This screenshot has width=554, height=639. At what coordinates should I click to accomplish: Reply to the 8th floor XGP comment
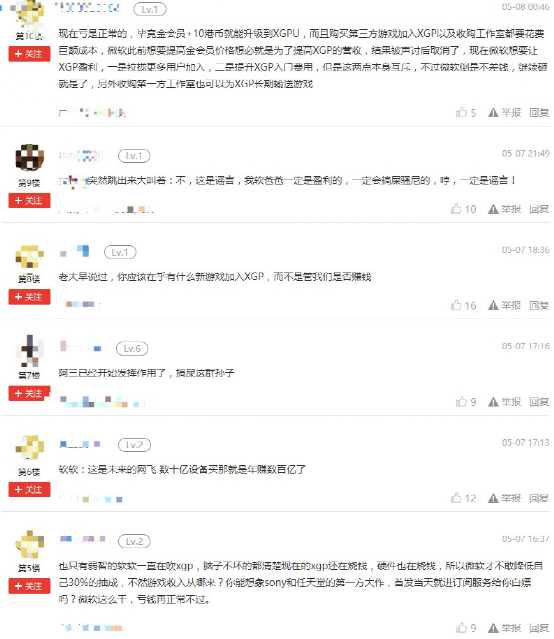539,305
